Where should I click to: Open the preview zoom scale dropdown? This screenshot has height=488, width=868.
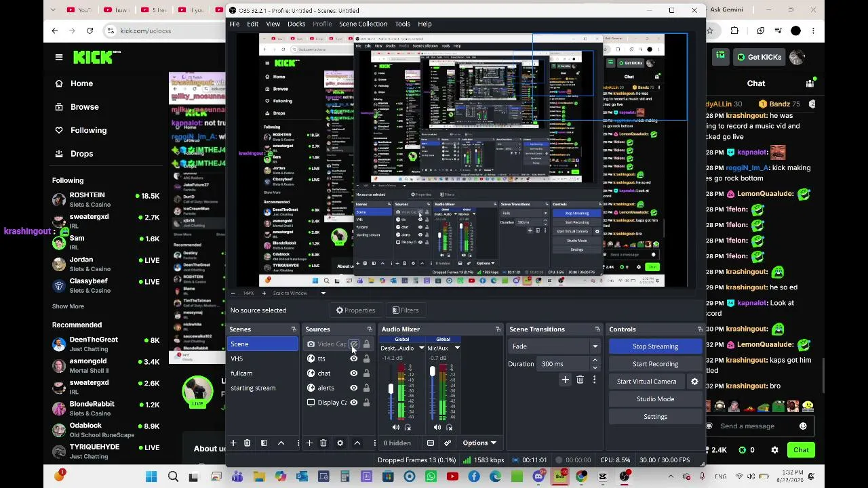[323, 293]
